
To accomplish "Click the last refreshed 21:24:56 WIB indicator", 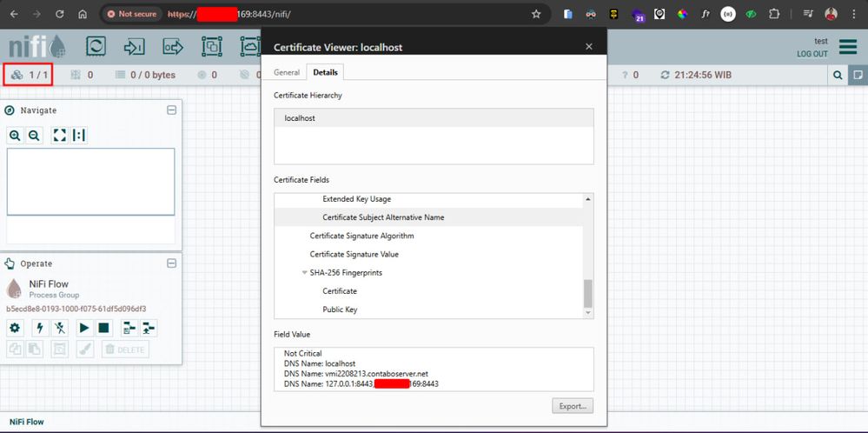I will point(696,75).
